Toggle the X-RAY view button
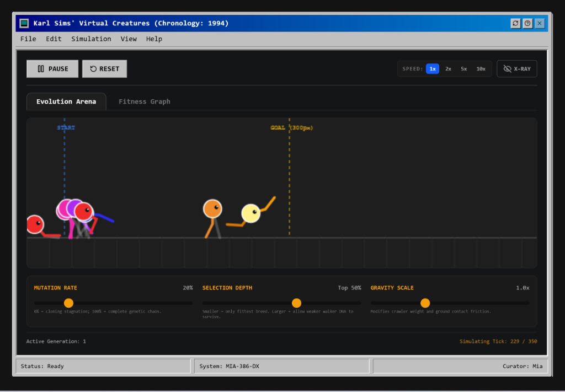 tap(516, 69)
